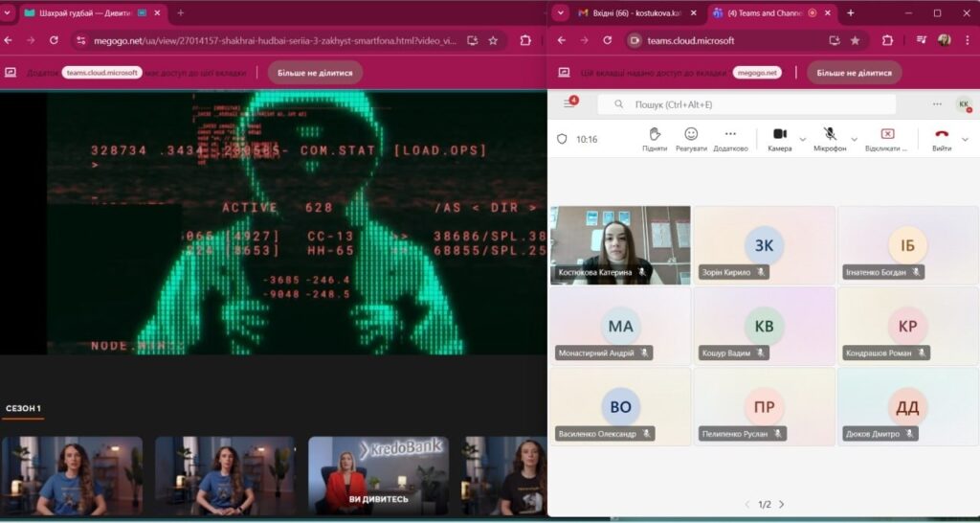The image size is (980, 523).
Task: Unmute using the Мікрофон button
Action: tap(830, 138)
